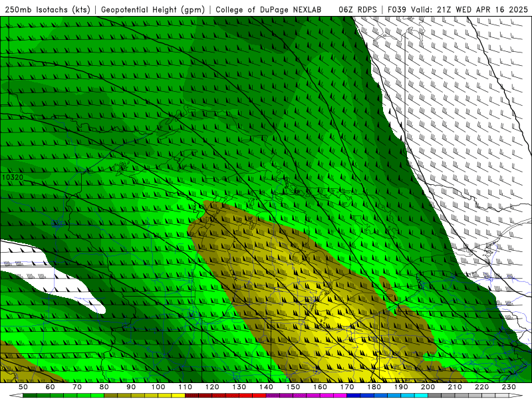Click the '110' value on the color scale
The image size is (532, 399).
click(x=186, y=387)
